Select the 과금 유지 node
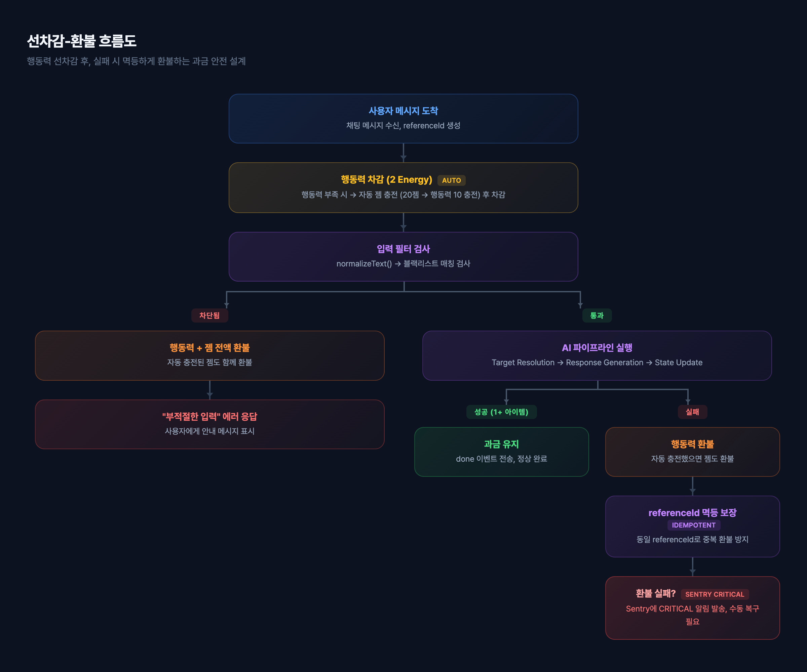This screenshot has width=807, height=672. coord(501,452)
